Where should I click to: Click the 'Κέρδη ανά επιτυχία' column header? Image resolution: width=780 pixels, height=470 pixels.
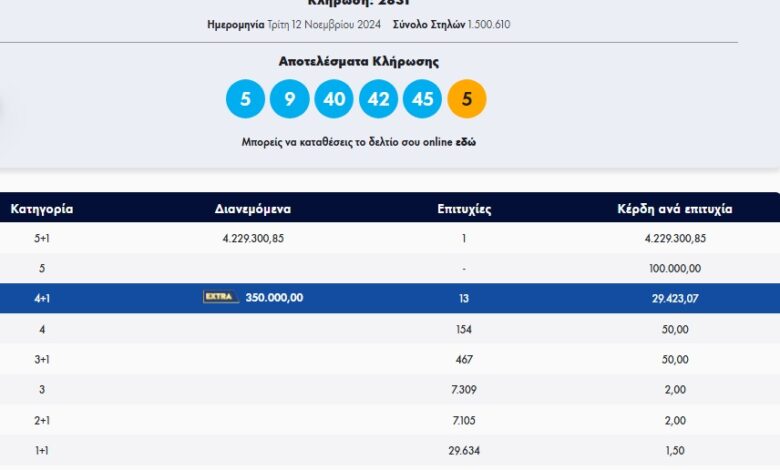tap(675, 209)
